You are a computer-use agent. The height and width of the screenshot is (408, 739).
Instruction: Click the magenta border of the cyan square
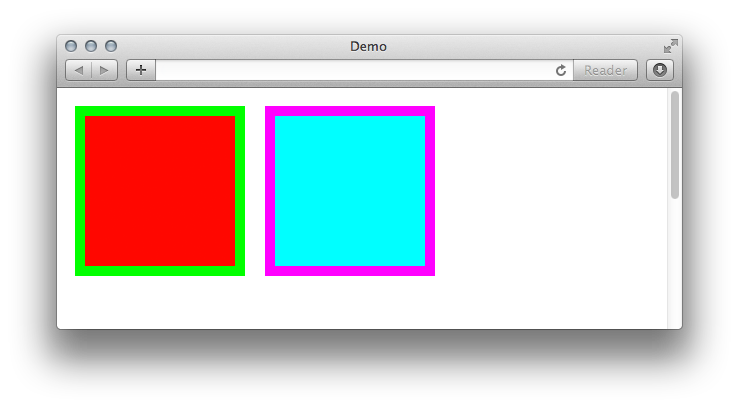point(350,111)
